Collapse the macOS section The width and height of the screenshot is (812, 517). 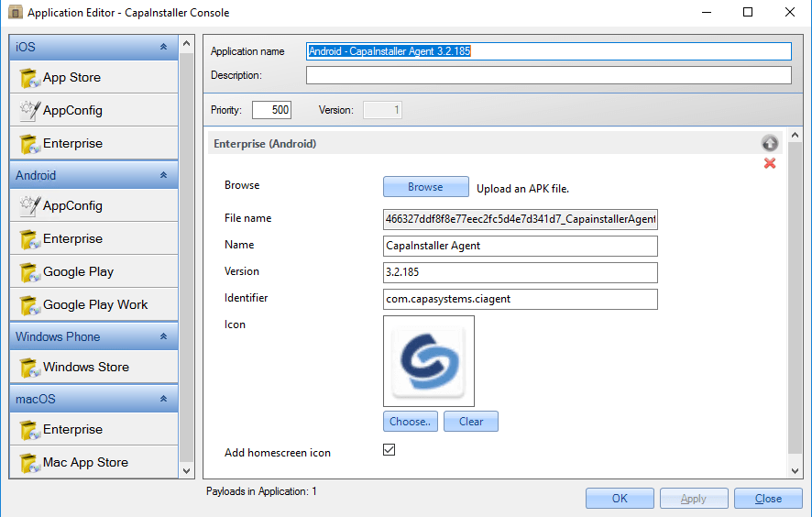click(164, 399)
